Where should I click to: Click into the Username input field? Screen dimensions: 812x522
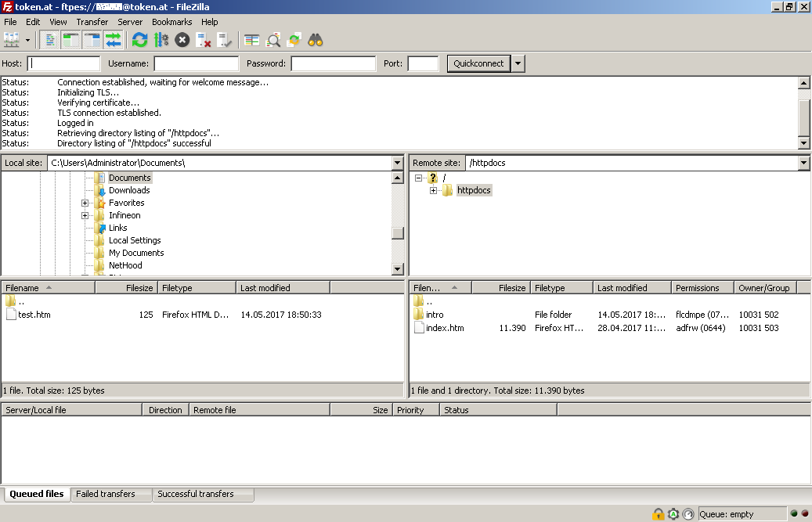tap(196, 63)
